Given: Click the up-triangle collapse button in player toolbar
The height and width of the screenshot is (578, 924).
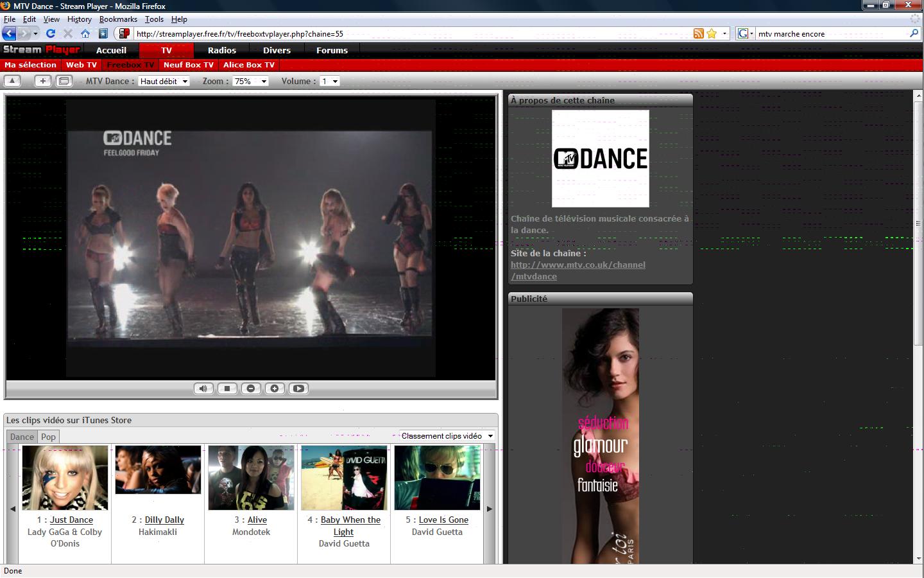Looking at the screenshot, I should coord(12,81).
